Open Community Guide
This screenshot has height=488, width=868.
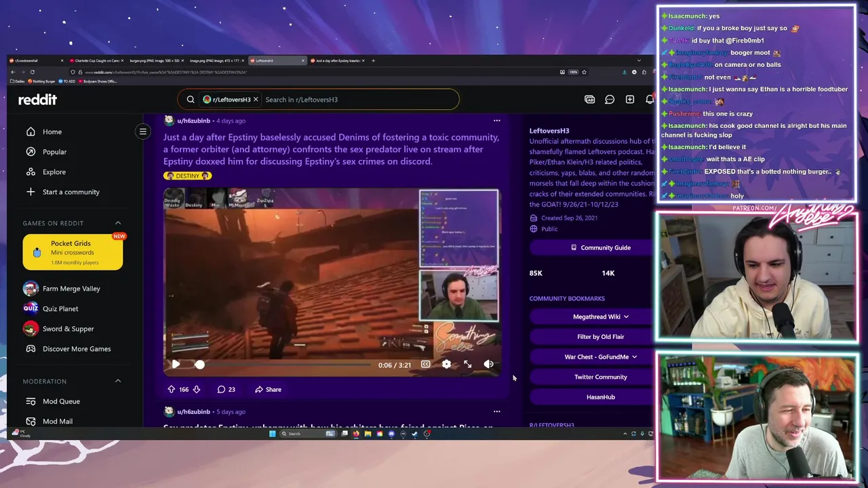pyautogui.click(x=601, y=247)
